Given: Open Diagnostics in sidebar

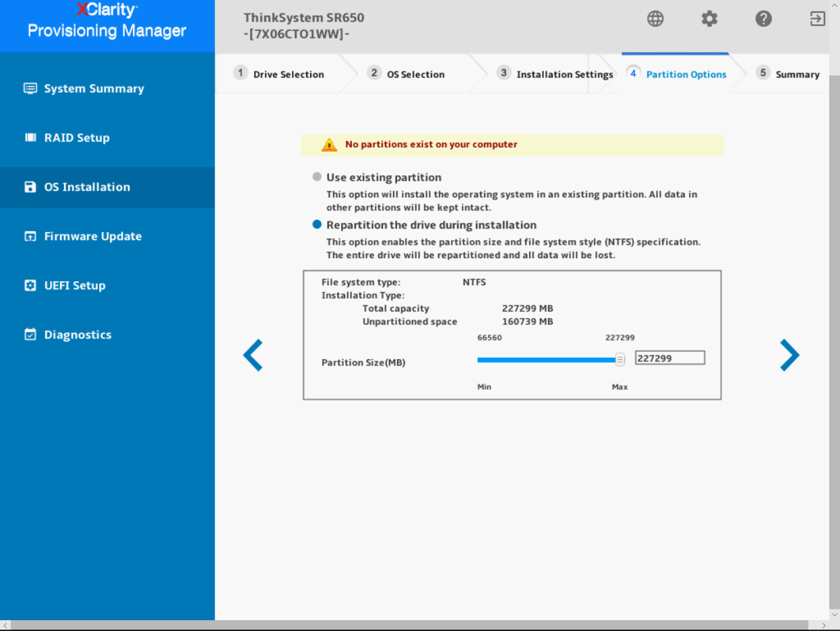Looking at the screenshot, I should point(107,334).
